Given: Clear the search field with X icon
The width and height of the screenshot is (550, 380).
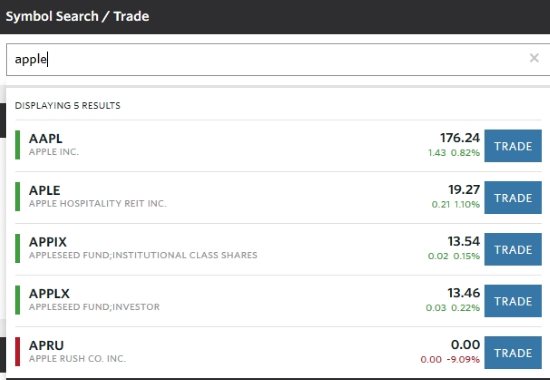Looking at the screenshot, I should coord(534,58).
